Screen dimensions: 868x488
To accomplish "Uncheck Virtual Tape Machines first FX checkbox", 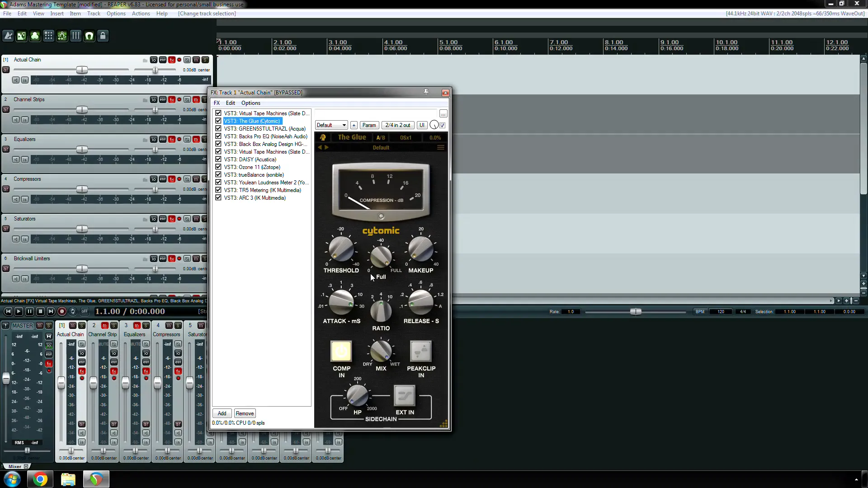I will pyautogui.click(x=218, y=113).
